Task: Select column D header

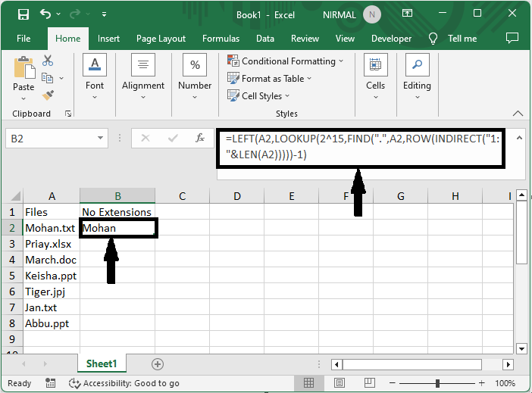Action: click(236, 196)
